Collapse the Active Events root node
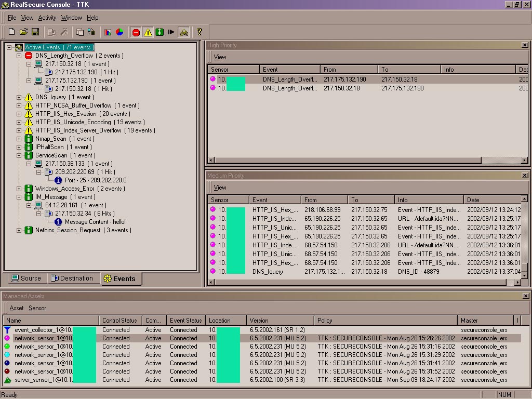The width and height of the screenshot is (532, 399). (x=9, y=47)
